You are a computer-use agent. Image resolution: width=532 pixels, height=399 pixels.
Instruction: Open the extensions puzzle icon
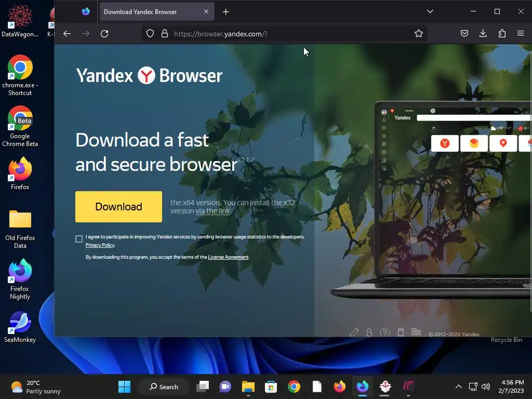click(502, 33)
